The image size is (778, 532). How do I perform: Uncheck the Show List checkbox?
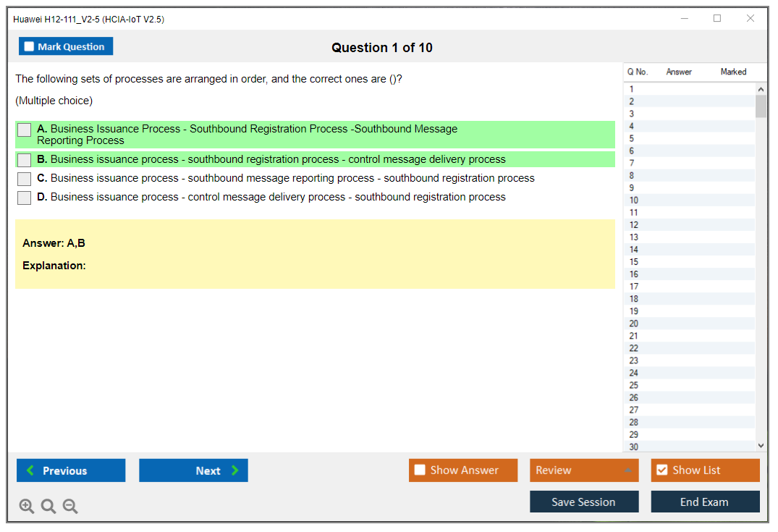(x=661, y=470)
